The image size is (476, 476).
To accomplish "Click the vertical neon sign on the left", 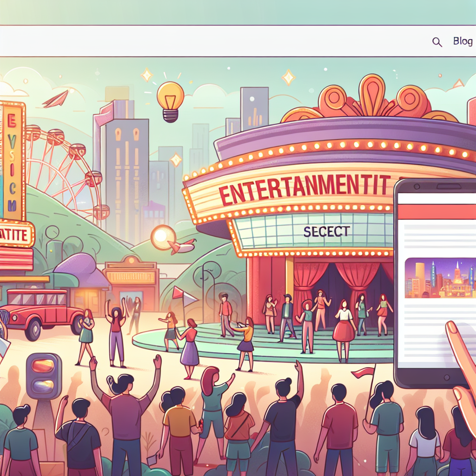I will coord(13,160).
